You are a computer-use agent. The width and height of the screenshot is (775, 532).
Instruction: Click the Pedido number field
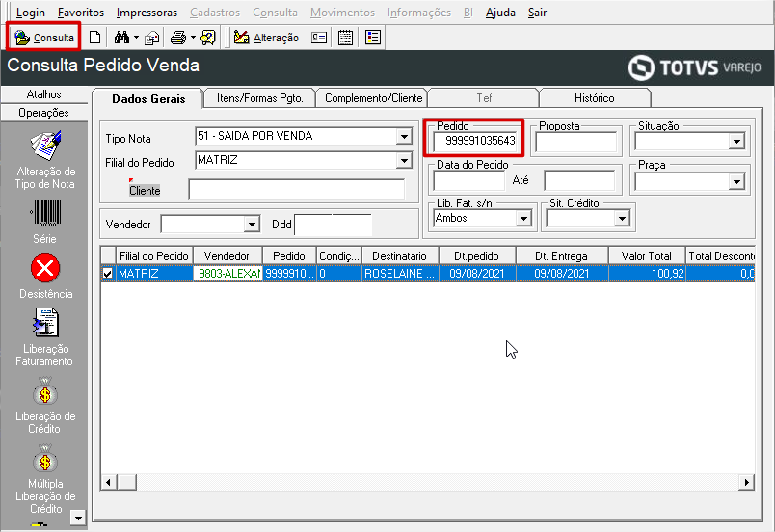click(474, 141)
